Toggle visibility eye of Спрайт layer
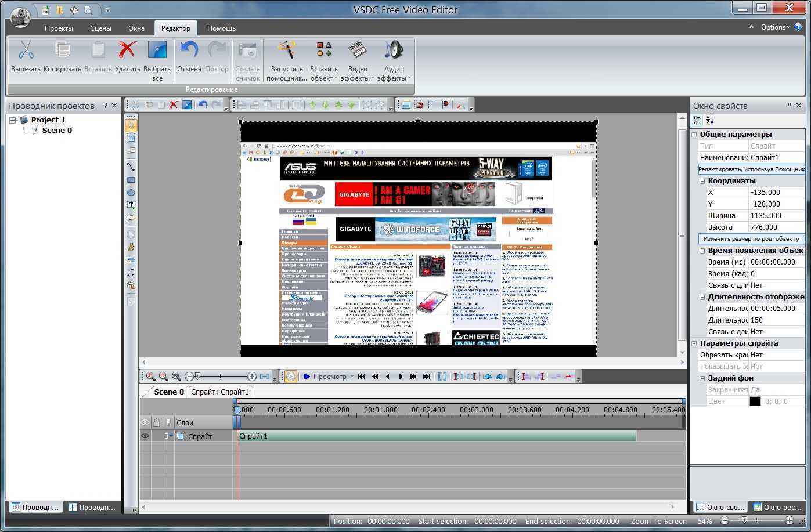 tap(145, 436)
